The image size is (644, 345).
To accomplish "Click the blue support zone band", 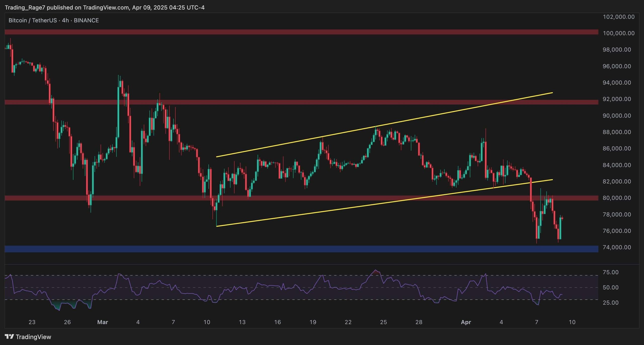I will [301, 249].
